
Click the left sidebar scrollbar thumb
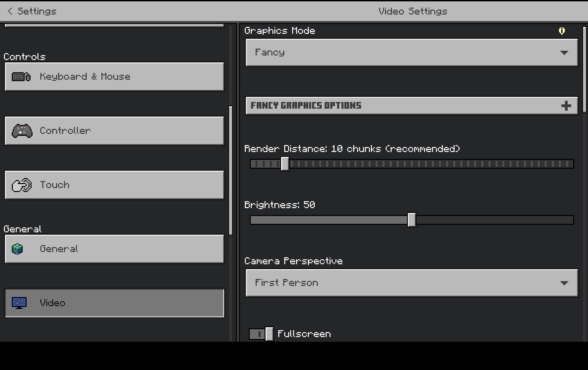(x=230, y=171)
